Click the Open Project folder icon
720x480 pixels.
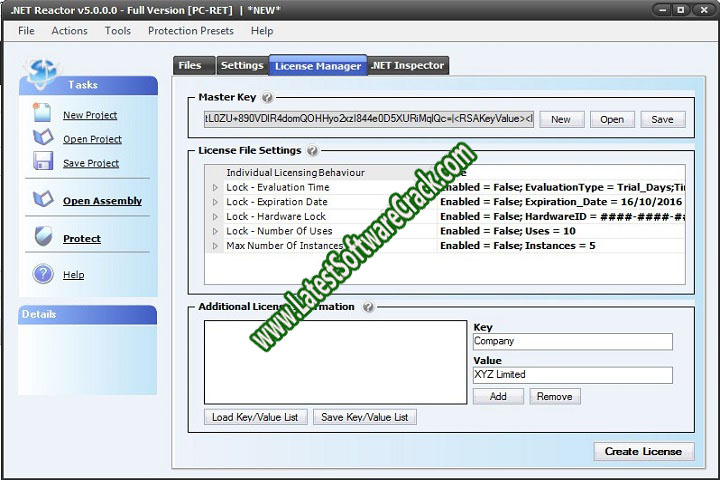[43, 137]
